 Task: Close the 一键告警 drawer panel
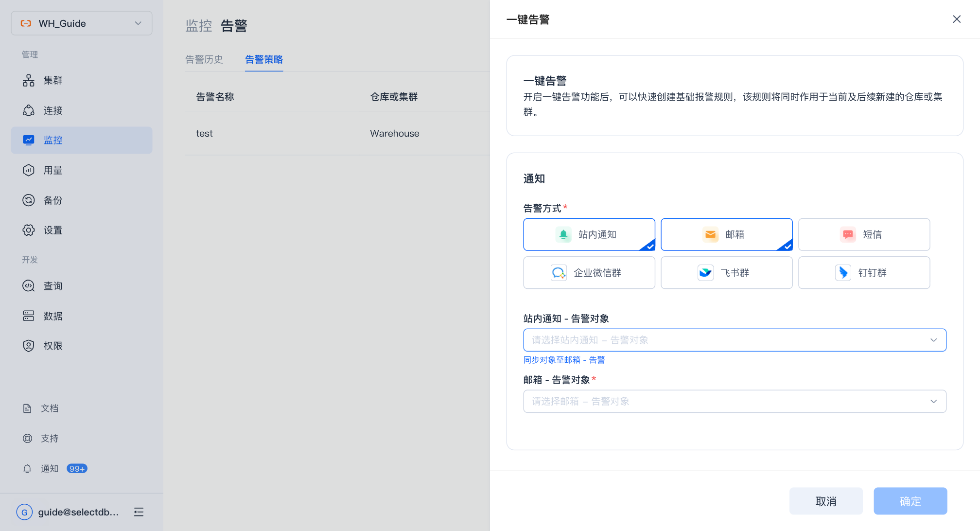tap(956, 19)
